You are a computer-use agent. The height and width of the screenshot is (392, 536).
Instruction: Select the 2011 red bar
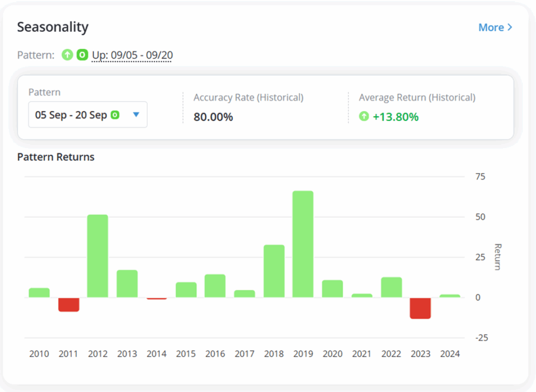click(x=69, y=305)
